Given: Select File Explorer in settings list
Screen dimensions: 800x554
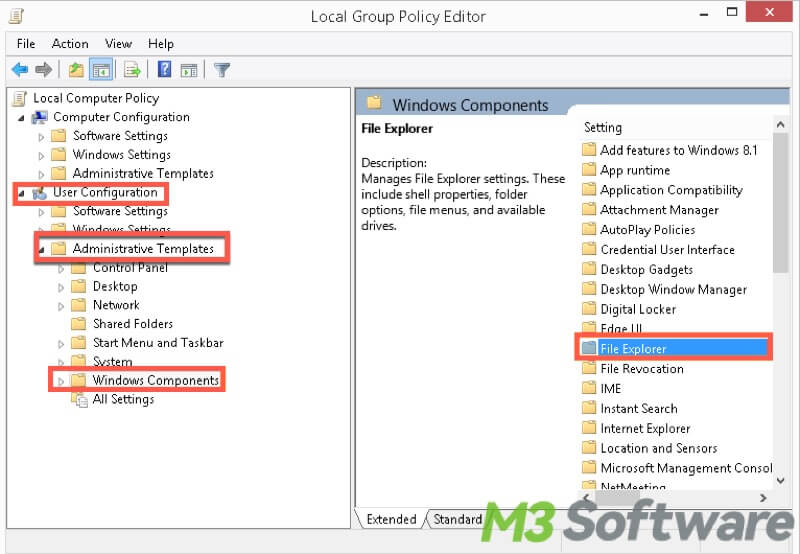Looking at the screenshot, I should pos(674,348).
